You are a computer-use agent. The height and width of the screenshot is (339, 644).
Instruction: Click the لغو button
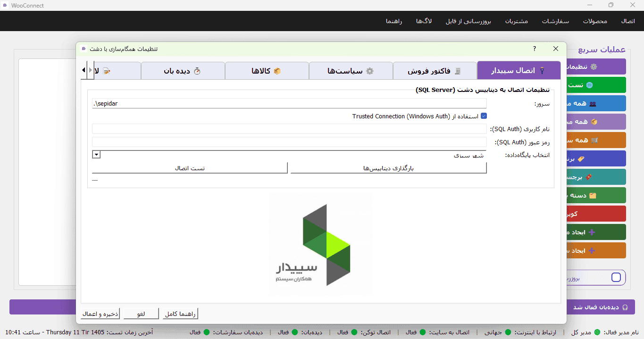point(141,314)
